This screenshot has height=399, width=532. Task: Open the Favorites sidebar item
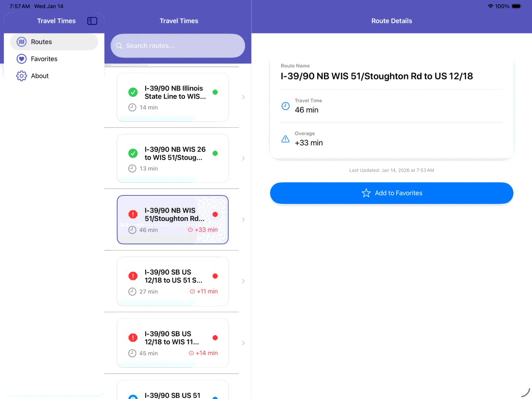54,59
